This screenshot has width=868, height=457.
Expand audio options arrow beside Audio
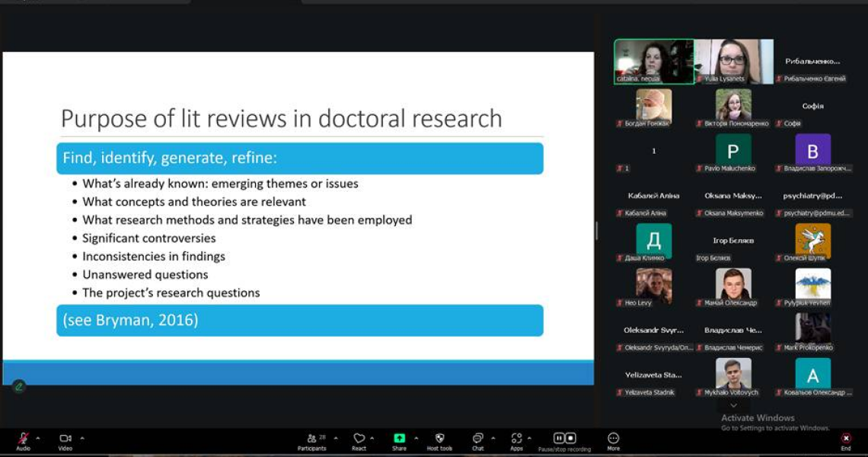pyautogui.click(x=38, y=438)
